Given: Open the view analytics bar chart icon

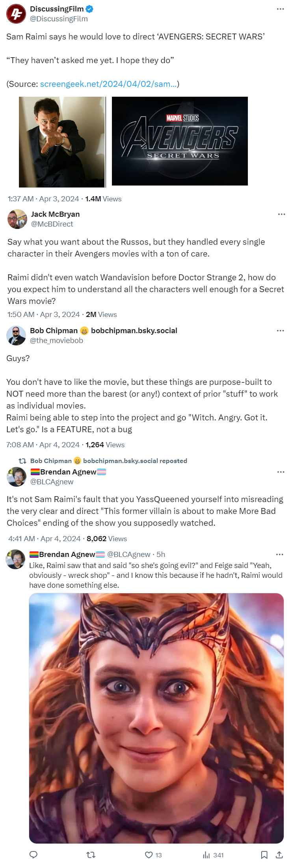Looking at the screenshot, I should coord(206,855).
